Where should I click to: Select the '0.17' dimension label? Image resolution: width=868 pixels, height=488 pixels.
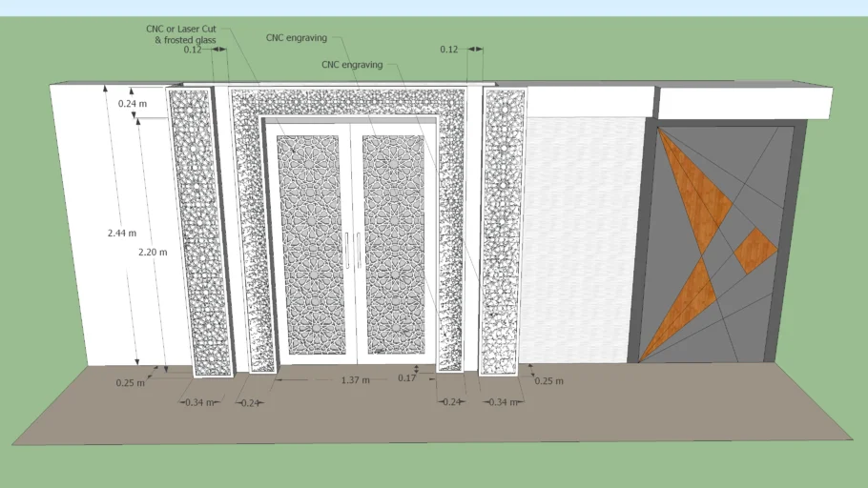(x=407, y=377)
